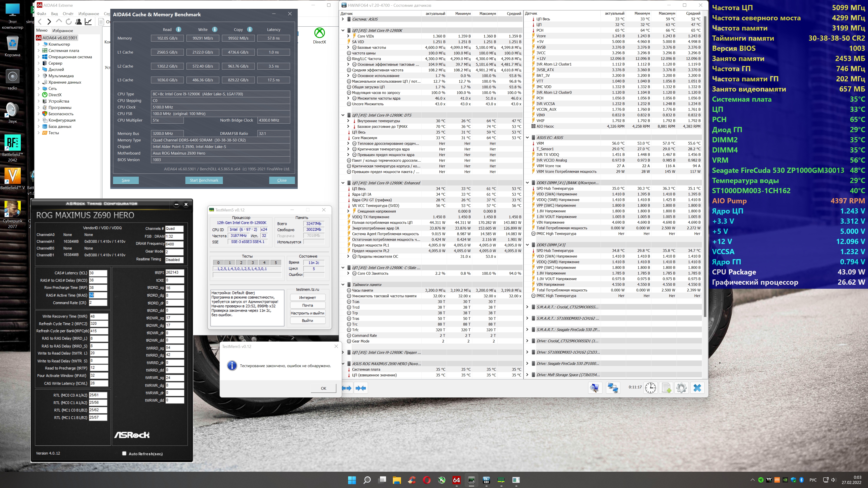Enable Auto Refresh checkbox in Timing Configurator
The height and width of the screenshot is (488, 868).
124,453
